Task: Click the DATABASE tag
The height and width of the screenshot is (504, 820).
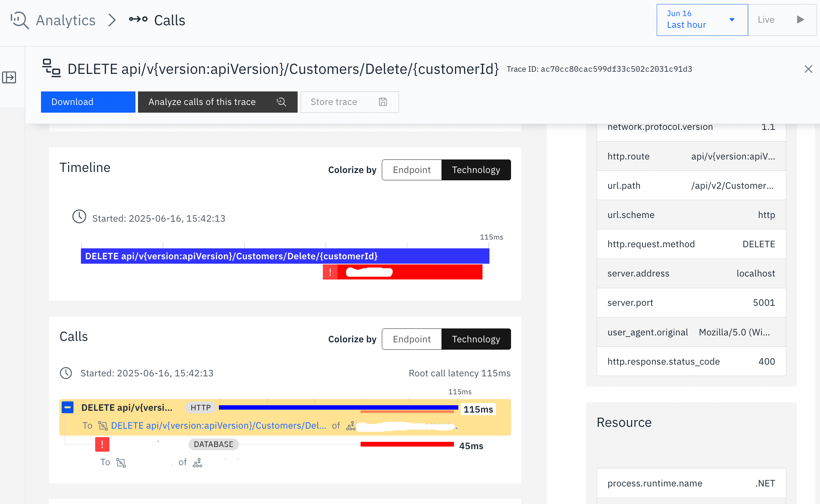Action: (213, 444)
